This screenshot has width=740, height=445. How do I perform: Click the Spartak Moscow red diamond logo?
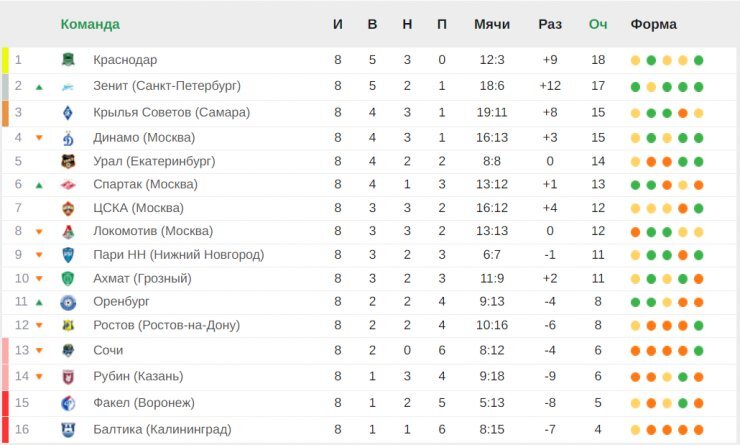[68, 185]
